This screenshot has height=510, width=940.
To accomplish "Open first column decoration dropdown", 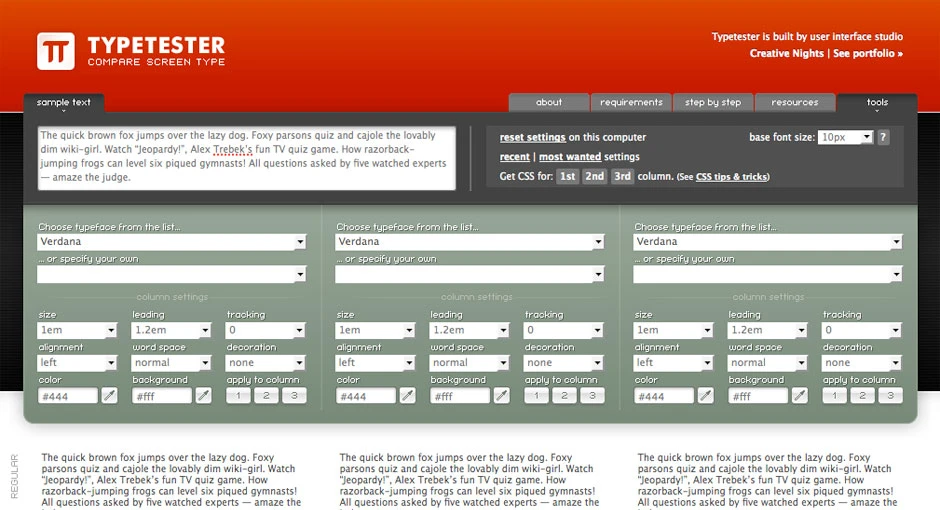I will point(266,363).
